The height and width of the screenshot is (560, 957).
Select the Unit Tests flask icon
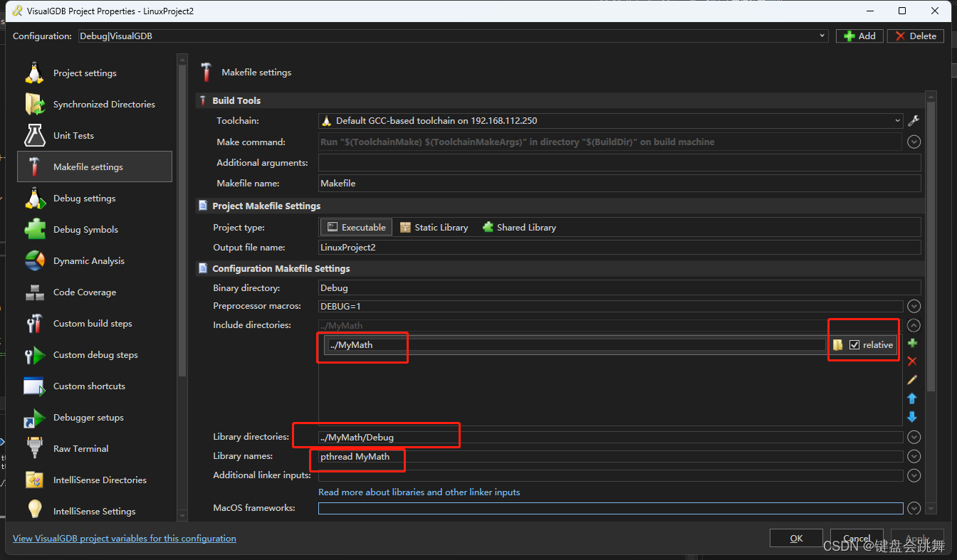34,135
